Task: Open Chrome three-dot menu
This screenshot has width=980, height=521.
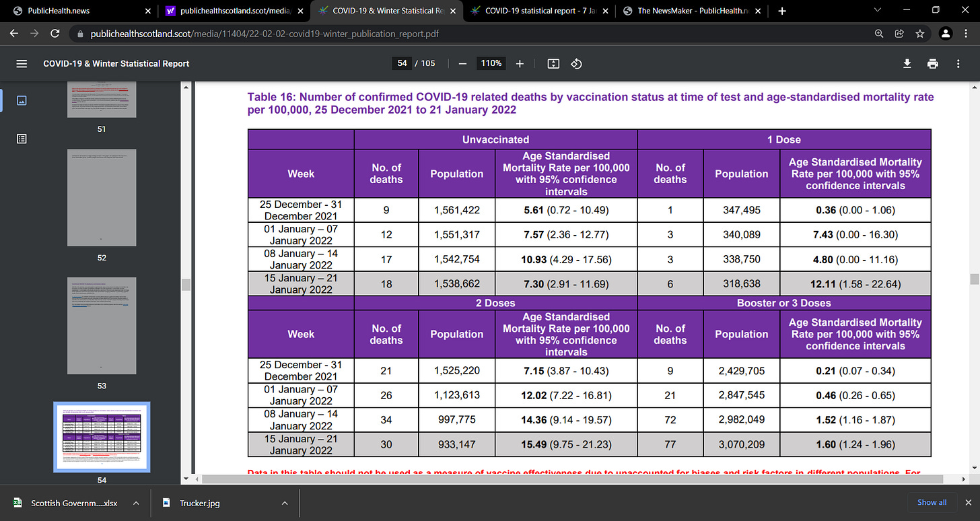Action: click(967, 33)
